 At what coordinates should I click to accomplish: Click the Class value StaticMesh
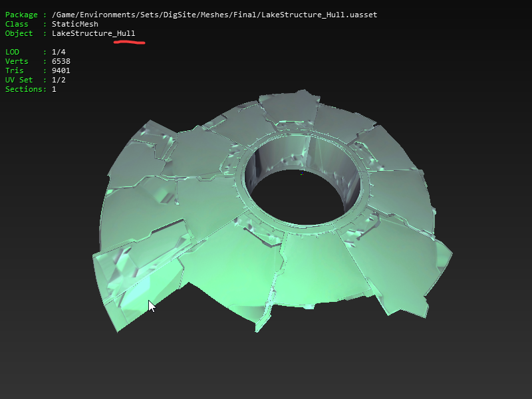(x=75, y=24)
